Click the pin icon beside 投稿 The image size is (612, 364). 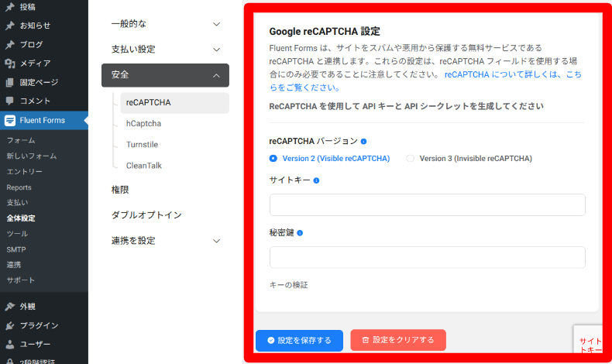point(10,7)
